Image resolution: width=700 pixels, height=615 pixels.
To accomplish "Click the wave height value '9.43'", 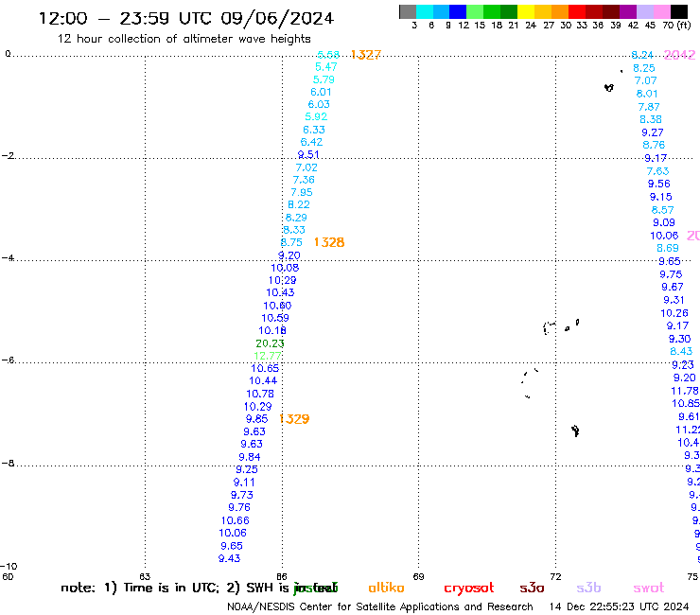I will 230,558.
